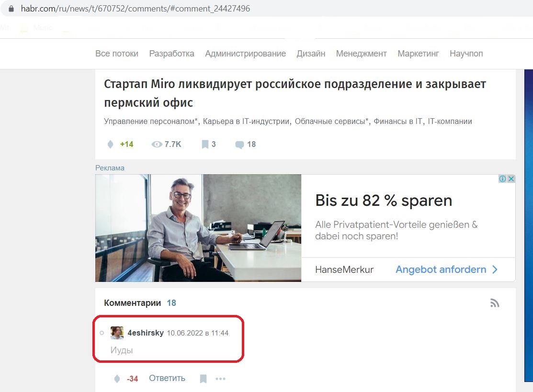Open the Карьера в IT-индустрии hub
Viewport: 533px width, 392px height.
(x=246, y=121)
